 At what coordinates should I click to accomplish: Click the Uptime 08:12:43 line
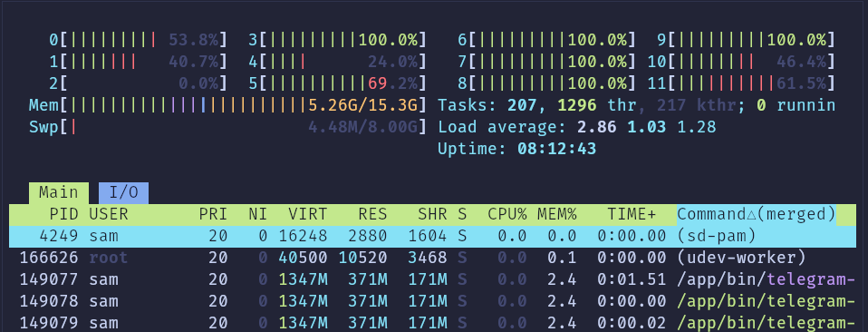517,149
